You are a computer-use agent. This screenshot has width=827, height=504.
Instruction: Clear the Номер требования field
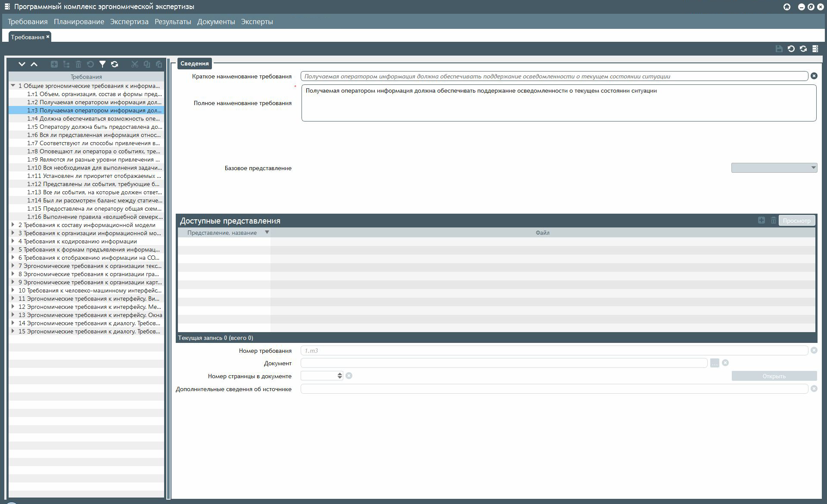pyautogui.click(x=814, y=350)
